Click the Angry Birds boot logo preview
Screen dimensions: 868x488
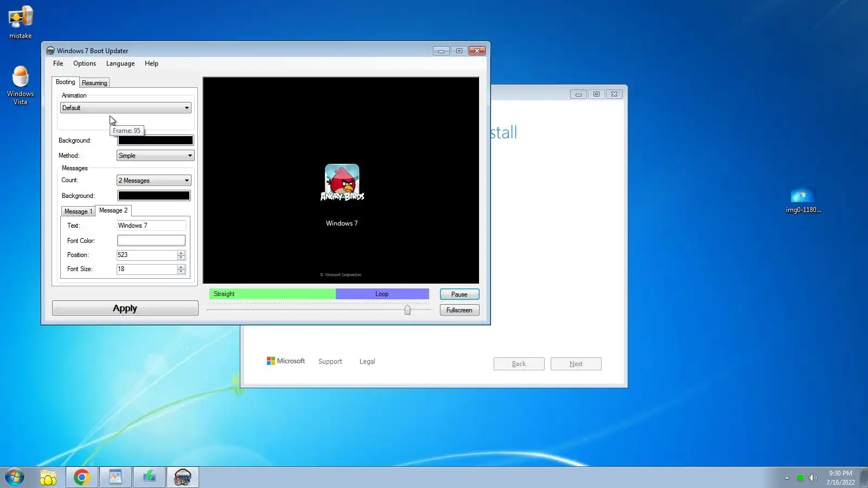point(342,182)
